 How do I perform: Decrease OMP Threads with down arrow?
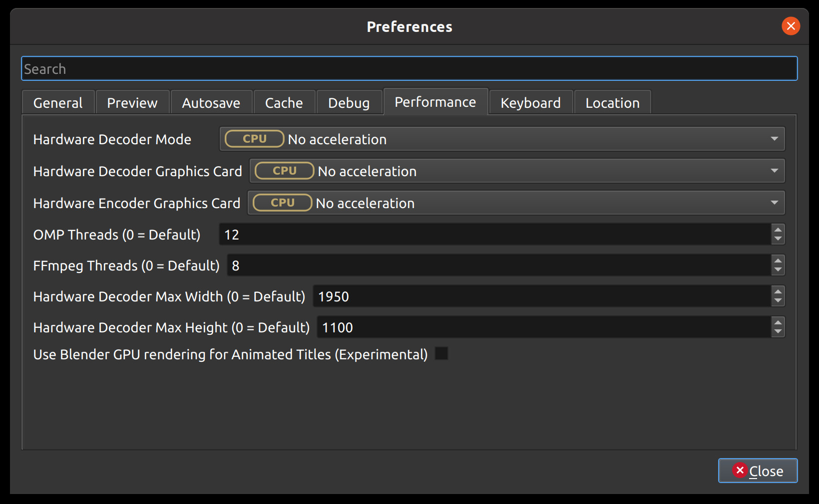tap(778, 240)
